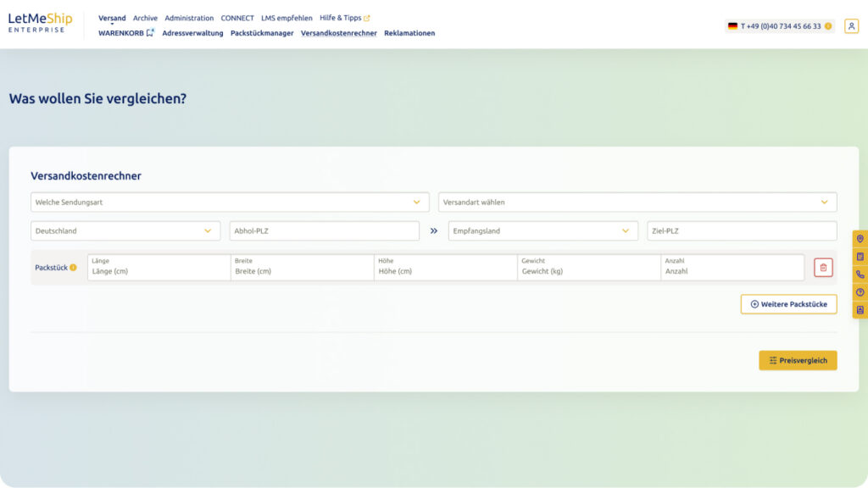
Task: Click the LetMeShip Enterprise logo
Action: tap(41, 23)
